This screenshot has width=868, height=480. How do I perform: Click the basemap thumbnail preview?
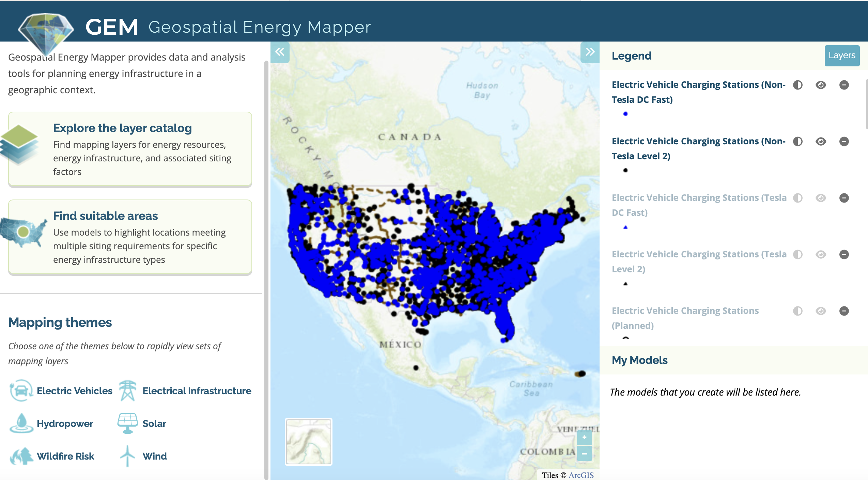[x=308, y=442]
